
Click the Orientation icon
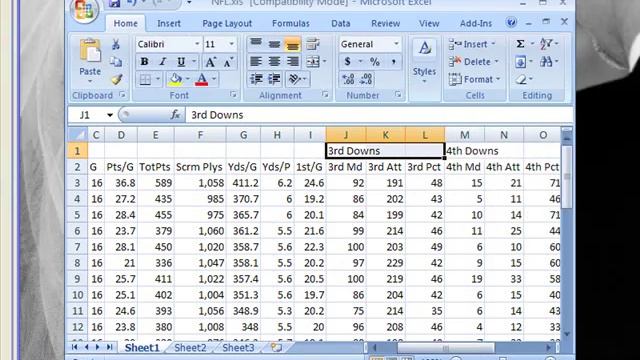(x=295, y=79)
